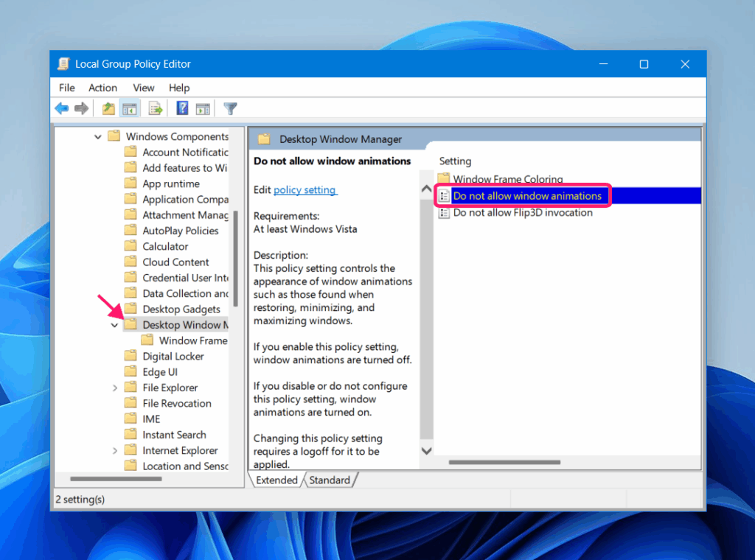This screenshot has width=755, height=560.
Task: Expand the Internet Explorer tree node
Action: pos(114,451)
